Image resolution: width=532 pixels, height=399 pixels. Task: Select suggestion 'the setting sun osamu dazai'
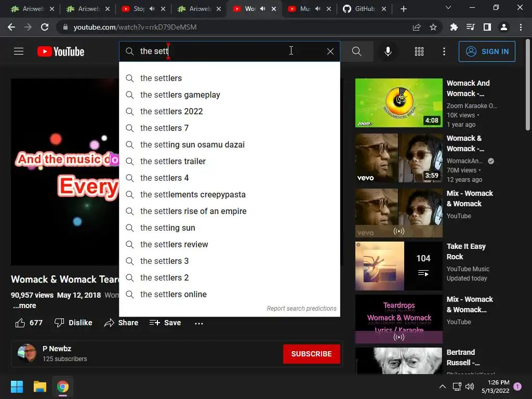pyautogui.click(x=229, y=144)
